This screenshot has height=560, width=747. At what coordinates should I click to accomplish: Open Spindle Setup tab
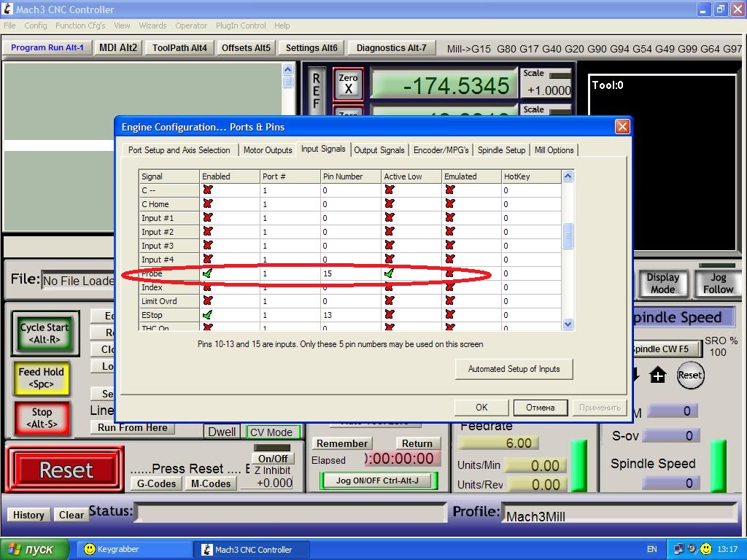point(501,150)
